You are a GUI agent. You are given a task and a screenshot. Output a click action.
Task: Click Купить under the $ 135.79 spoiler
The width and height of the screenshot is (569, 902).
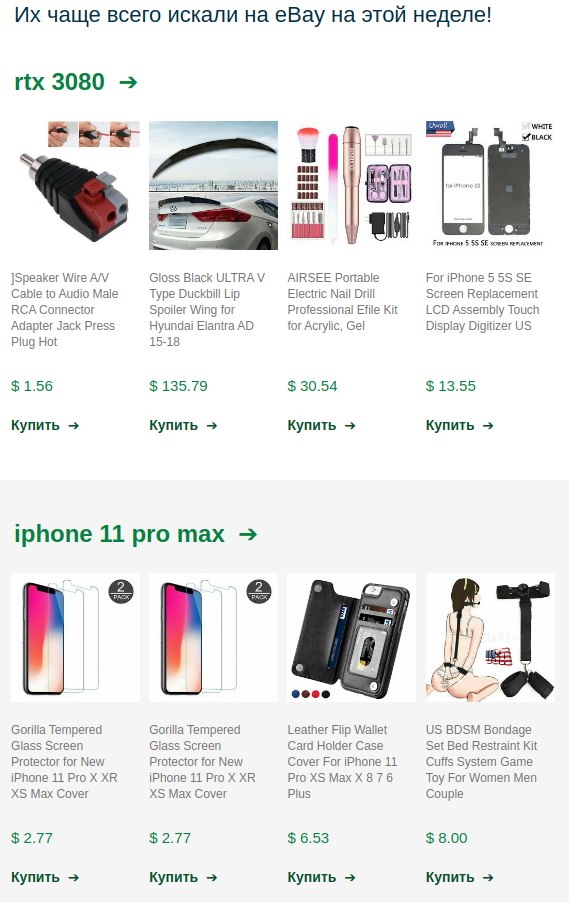(x=183, y=425)
